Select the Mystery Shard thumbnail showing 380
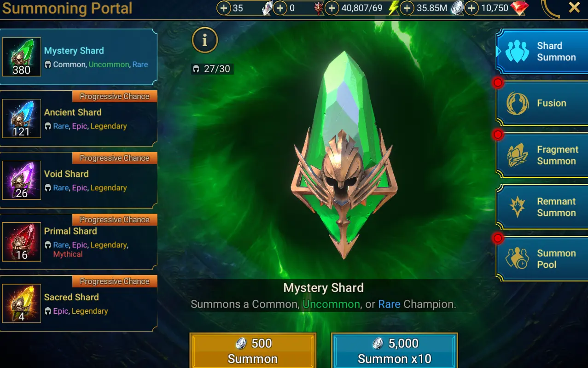 22,57
